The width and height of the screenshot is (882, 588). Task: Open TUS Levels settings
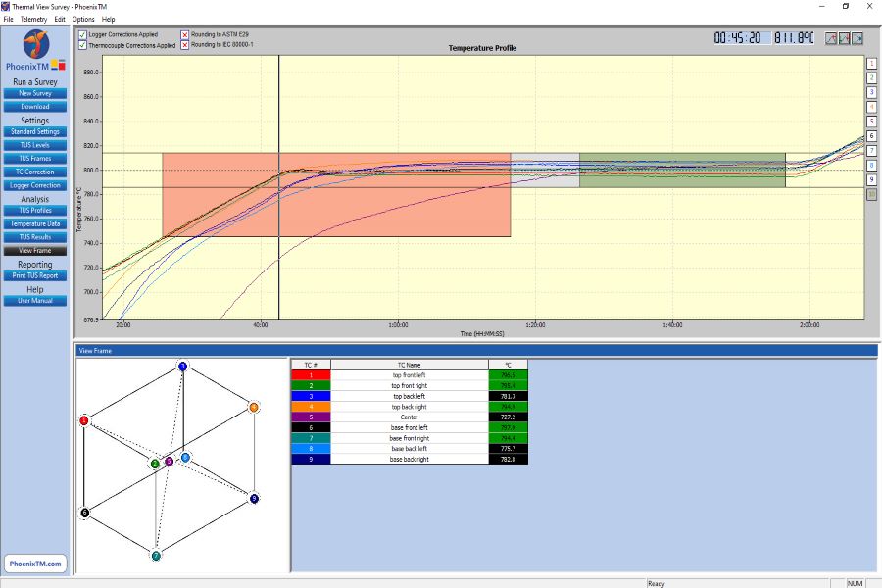pyautogui.click(x=35, y=145)
